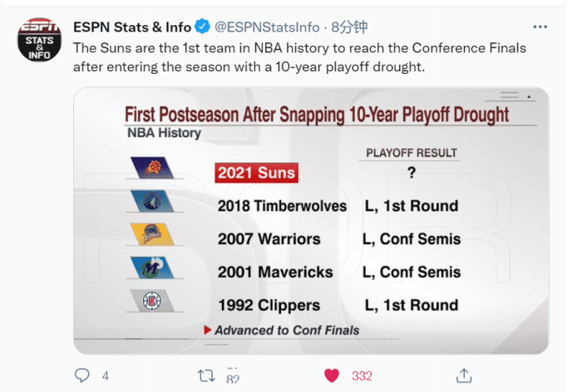The height and width of the screenshot is (392, 582).
Task: Click the 8分钟 tweet timestamp
Action: coord(350,28)
